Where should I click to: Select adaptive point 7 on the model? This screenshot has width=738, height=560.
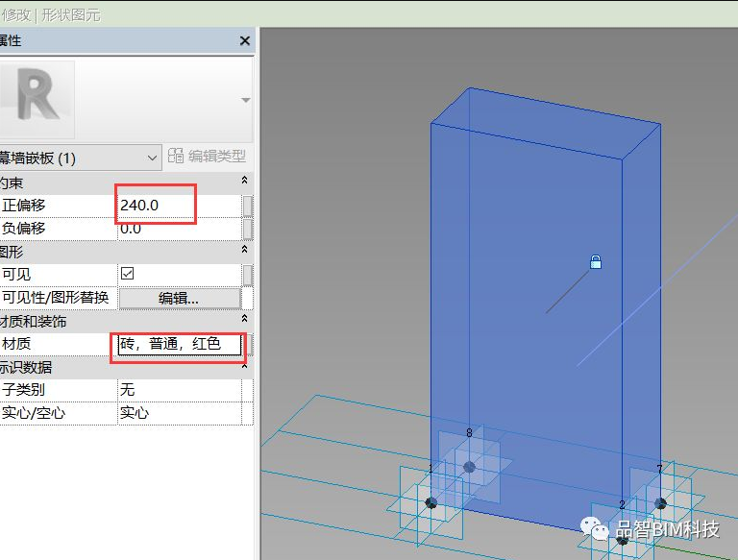pos(660,503)
